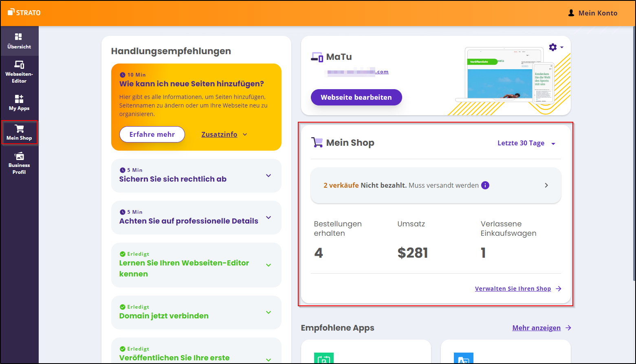Expand 'Achten Sie auf professionelle Details'
This screenshot has height=364, width=636.
[268, 218]
